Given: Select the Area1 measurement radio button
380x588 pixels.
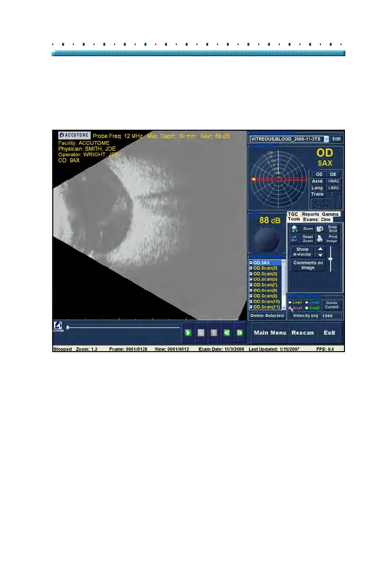Looking at the screenshot, I should pyautogui.click(x=290, y=307).
